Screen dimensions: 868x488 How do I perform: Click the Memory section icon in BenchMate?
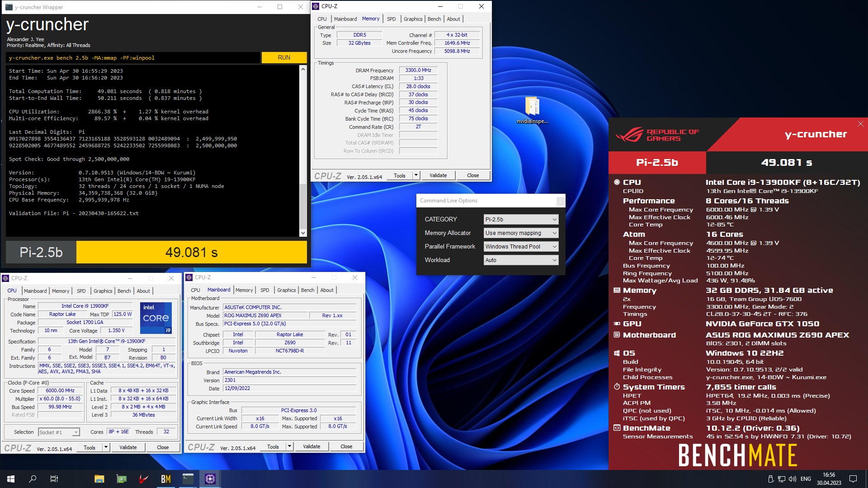tap(617, 290)
